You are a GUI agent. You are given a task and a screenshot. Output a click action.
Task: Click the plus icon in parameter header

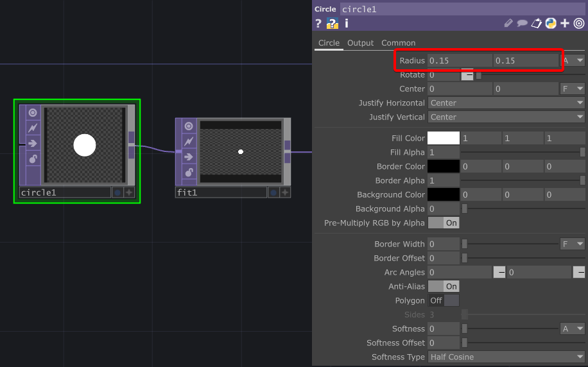(565, 24)
